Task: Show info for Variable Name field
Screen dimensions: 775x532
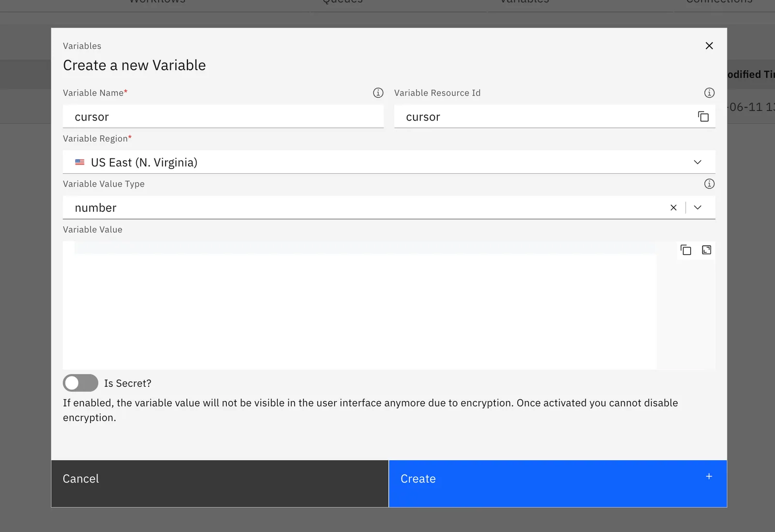Action: (x=378, y=93)
